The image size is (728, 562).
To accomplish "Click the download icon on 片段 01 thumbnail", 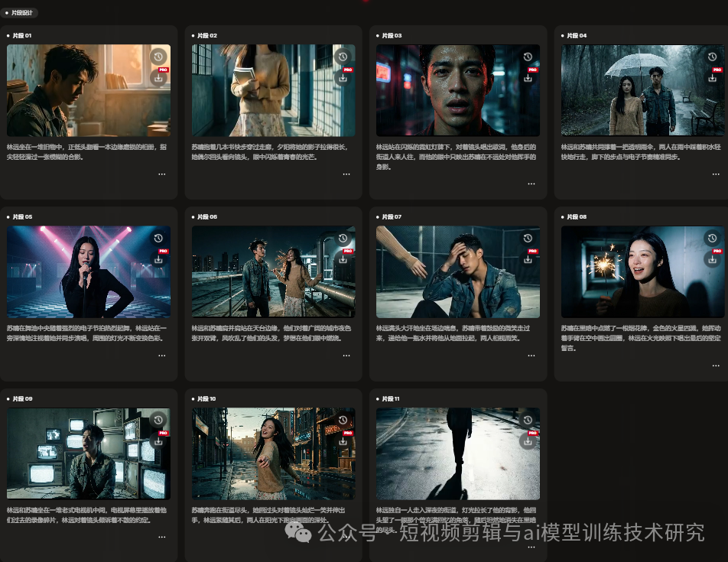I will point(158,78).
